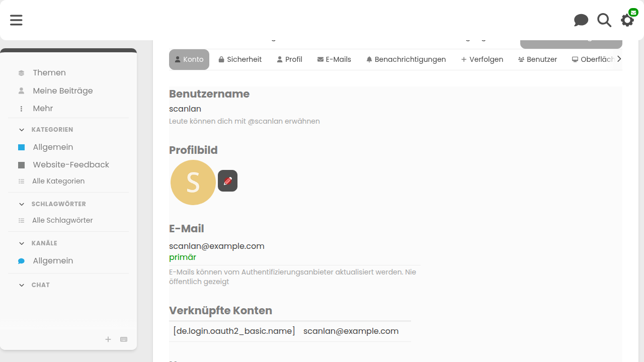Open the chat speech bubble icon

pyautogui.click(x=581, y=20)
